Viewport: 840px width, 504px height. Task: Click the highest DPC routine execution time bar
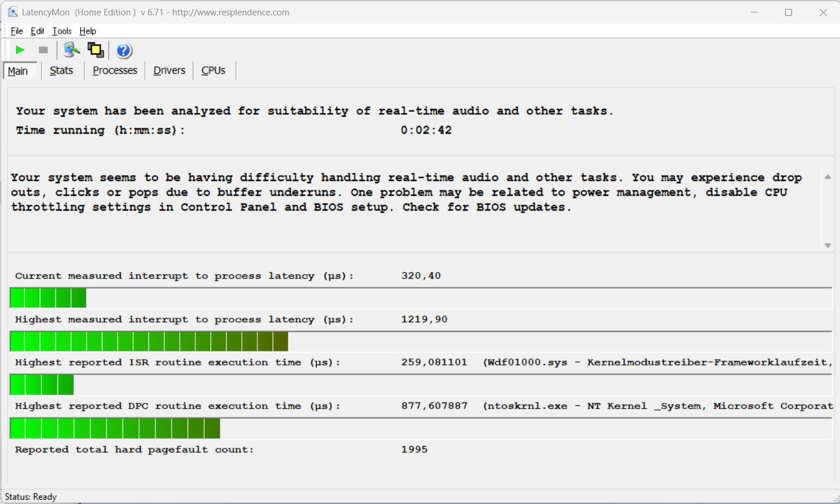[x=421, y=428]
